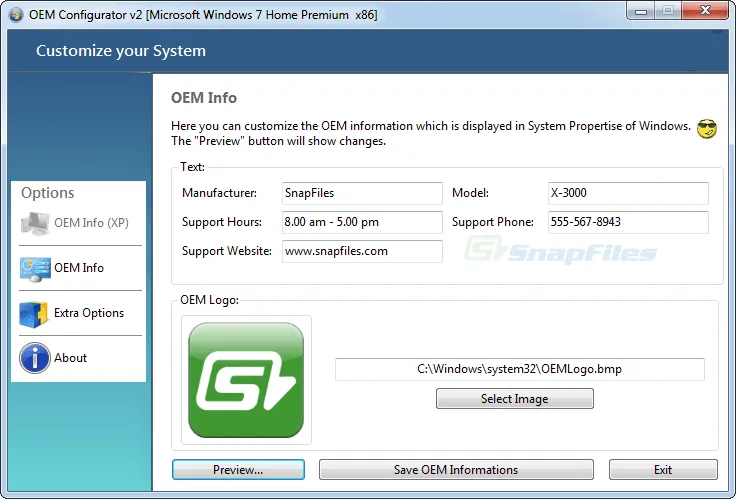Image resolution: width=736 pixels, height=499 pixels.
Task: Minimize the OEM Configurator window
Action: click(x=641, y=11)
